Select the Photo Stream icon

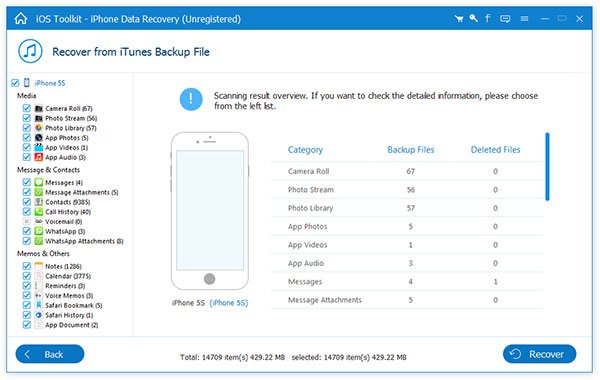tap(39, 118)
